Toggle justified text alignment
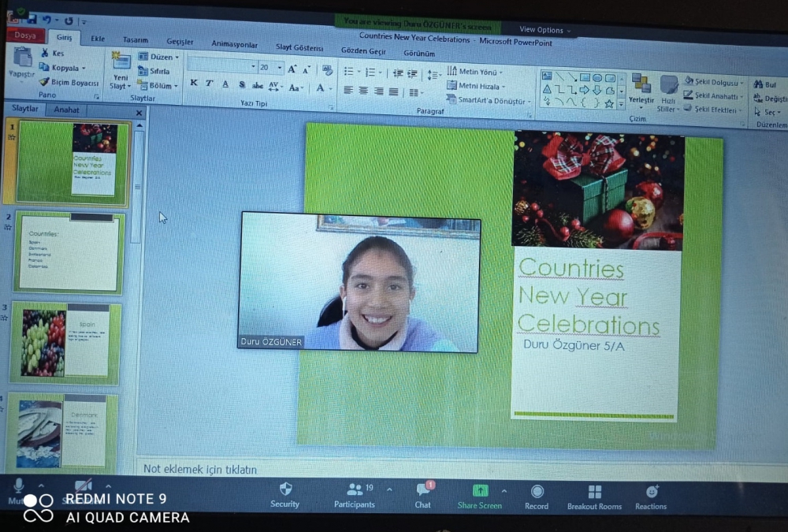The width and height of the screenshot is (788, 532). [x=393, y=92]
